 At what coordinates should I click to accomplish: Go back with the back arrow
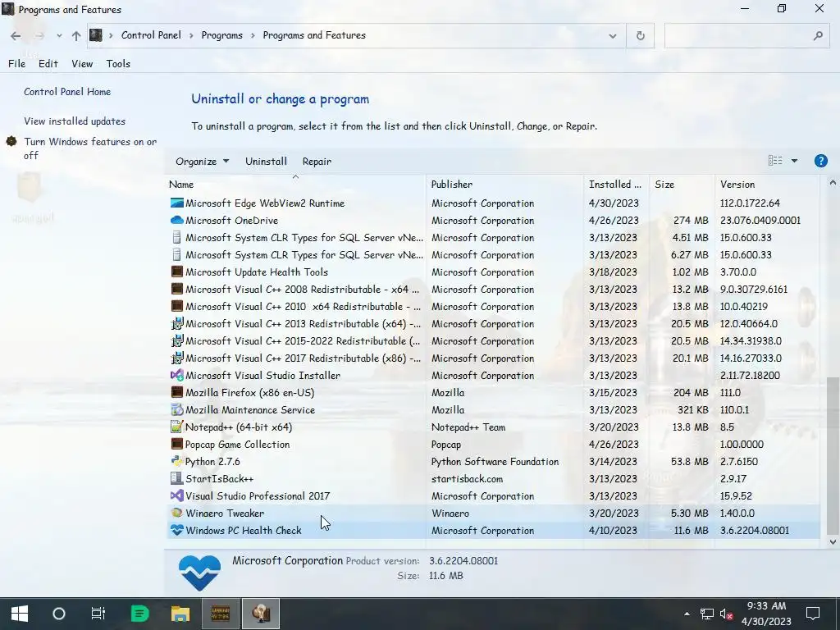pyautogui.click(x=16, y=36)
